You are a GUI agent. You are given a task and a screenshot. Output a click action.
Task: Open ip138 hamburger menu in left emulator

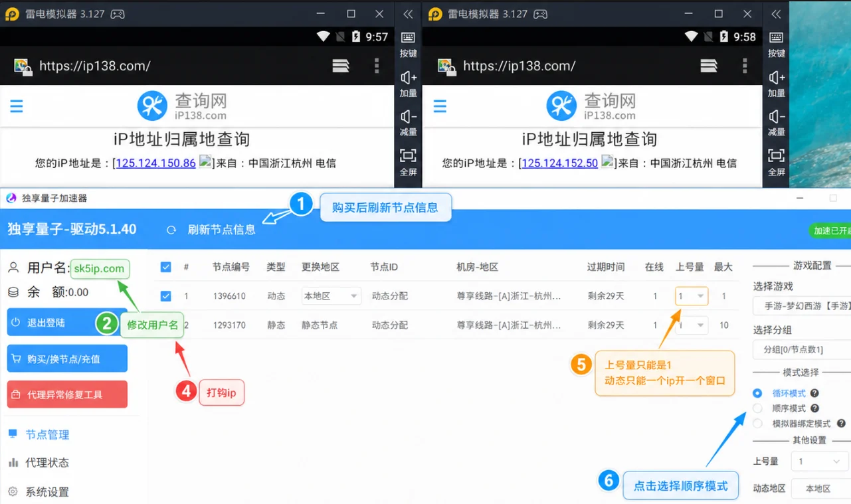point(17,106)
